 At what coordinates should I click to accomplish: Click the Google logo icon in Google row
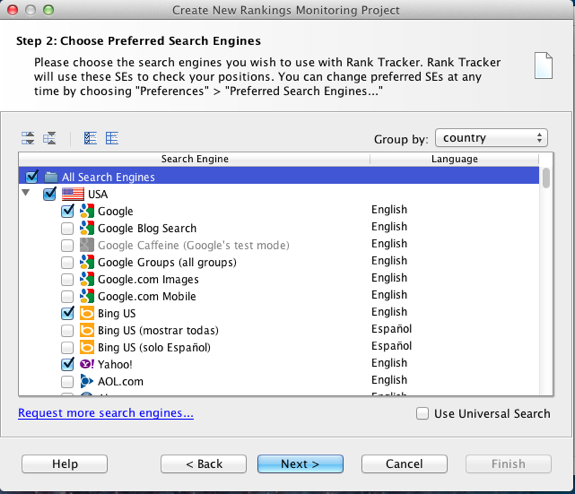pyautogui.click(x=87, y=211)
